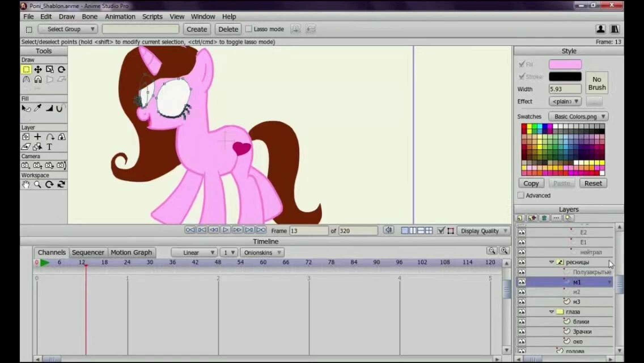The width and height of the screenshot is (644, 363).
Task: Click the Reset style button
Action: pos(593,183)
